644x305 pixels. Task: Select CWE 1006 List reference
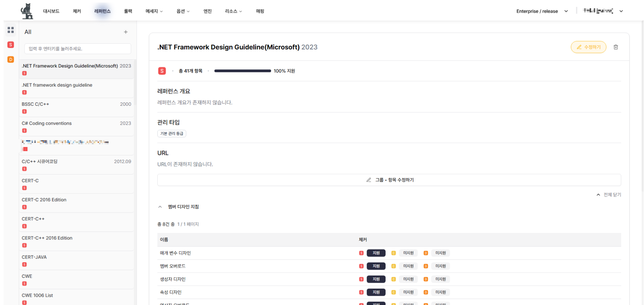76,297
